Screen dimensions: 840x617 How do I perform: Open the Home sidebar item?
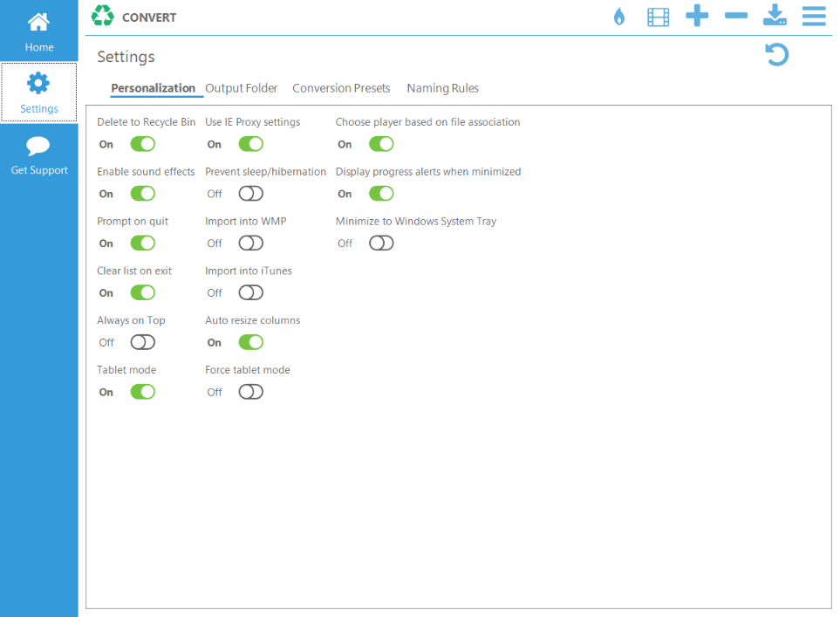click(x=39, y=31)
